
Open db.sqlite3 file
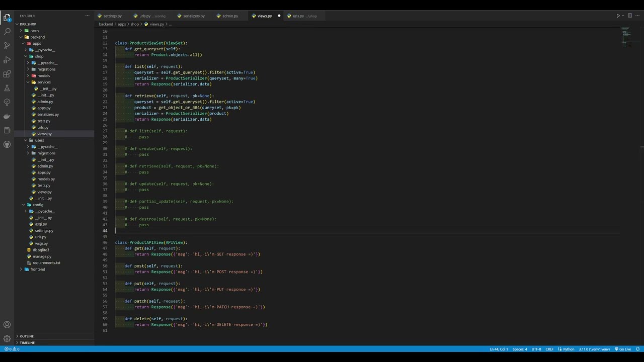[x=41, y=250]
